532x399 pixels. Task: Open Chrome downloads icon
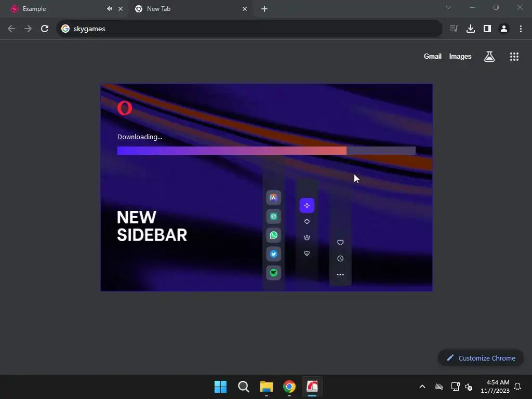pyautogui.click(x=471, y=29)
